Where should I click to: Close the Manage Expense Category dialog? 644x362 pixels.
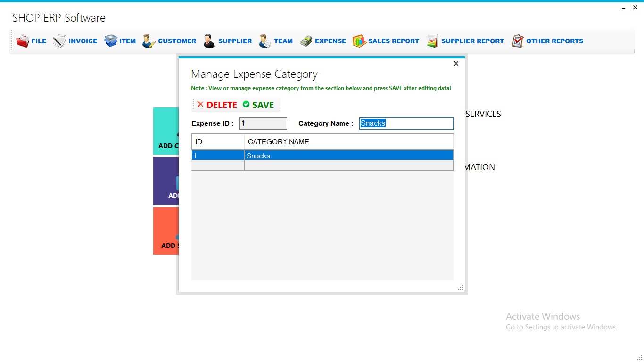(x=455, y=63)
